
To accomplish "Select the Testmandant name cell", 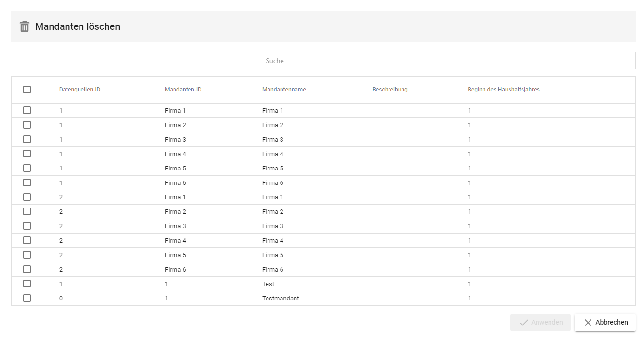I will click(281, 298).
